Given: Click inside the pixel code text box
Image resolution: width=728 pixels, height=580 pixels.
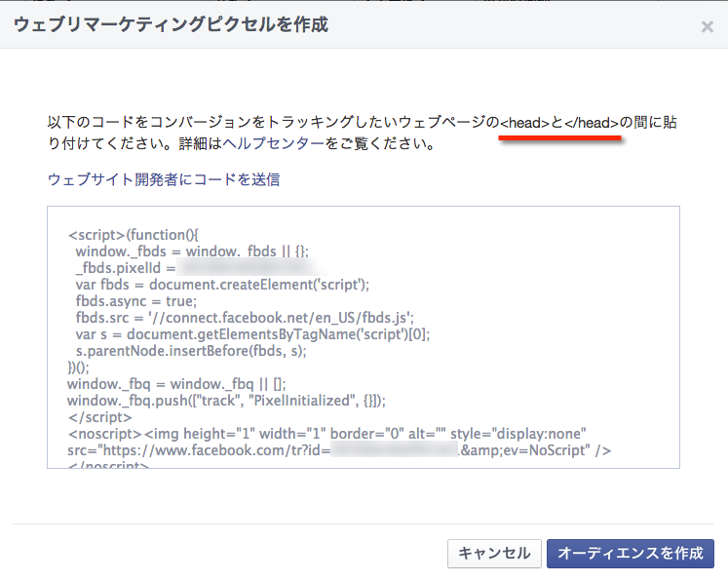Looking at the screenshot, I should coord(364,337).
